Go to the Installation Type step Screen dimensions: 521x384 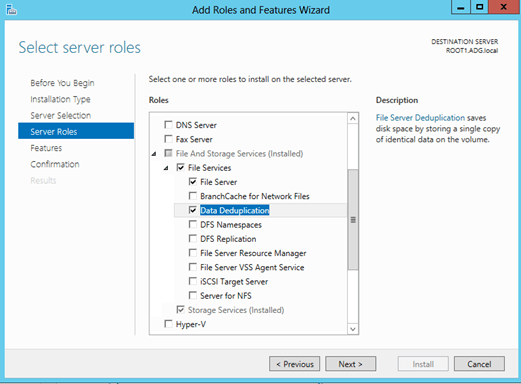[x=60, y=99]
